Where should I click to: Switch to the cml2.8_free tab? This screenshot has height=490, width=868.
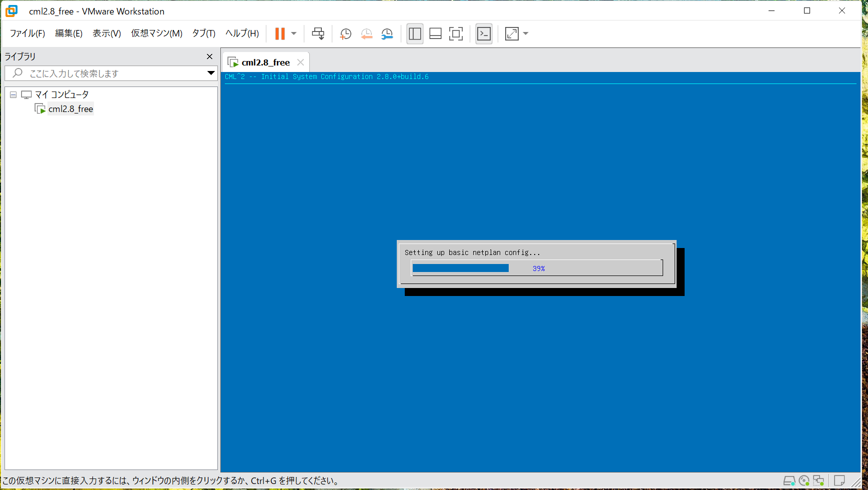pos(265,62)
